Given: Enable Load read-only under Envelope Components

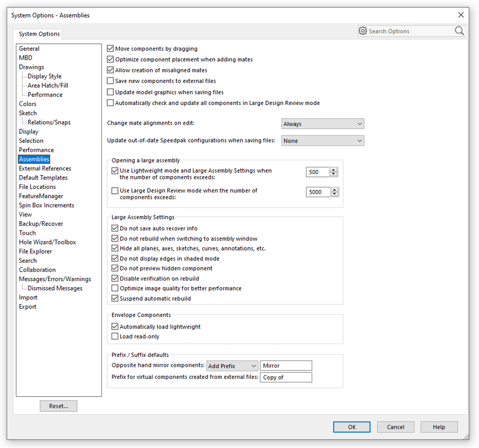Looking at the screenshot, I should tap(115, 336).
